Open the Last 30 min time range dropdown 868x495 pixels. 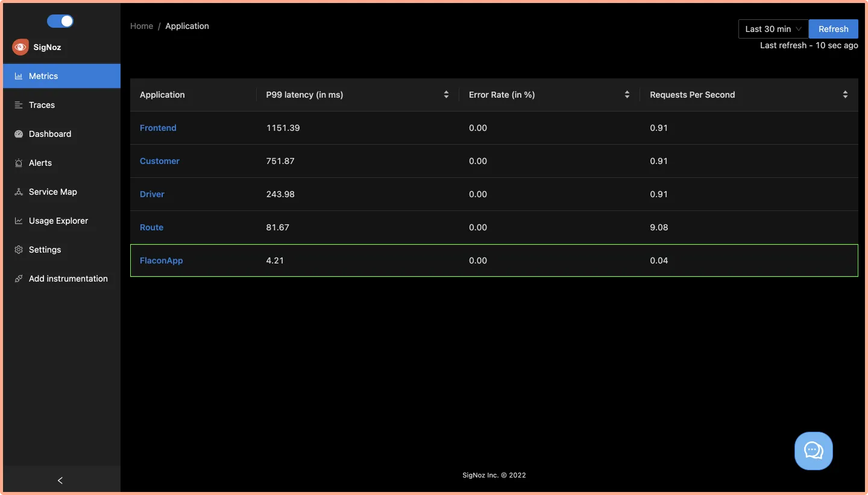coord(773,28)
